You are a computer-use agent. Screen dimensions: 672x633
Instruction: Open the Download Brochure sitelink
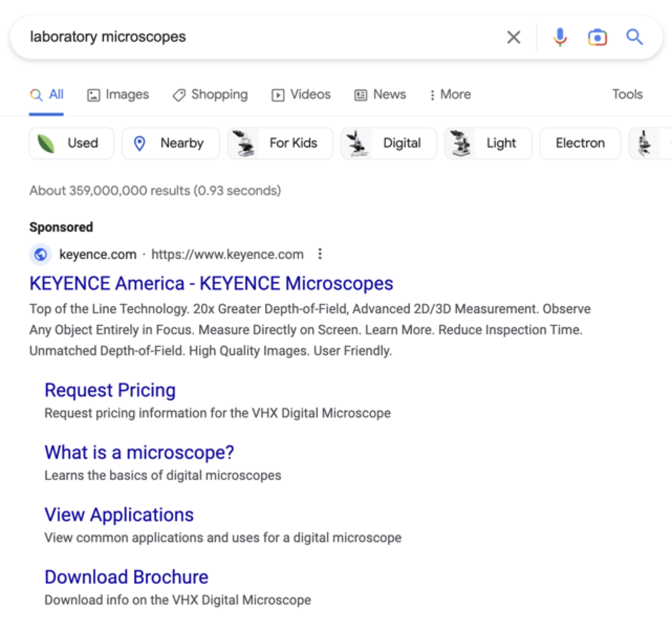[126, 577]
